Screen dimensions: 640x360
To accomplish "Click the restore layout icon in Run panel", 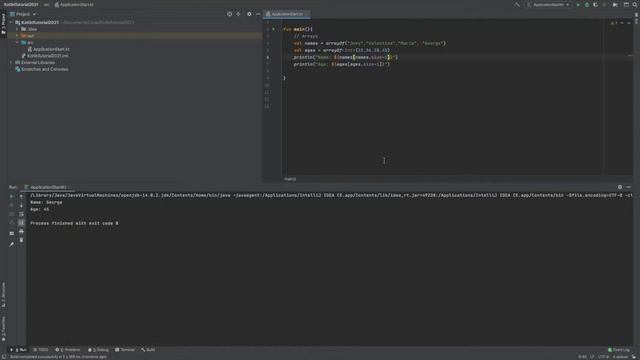I will 11,233.
